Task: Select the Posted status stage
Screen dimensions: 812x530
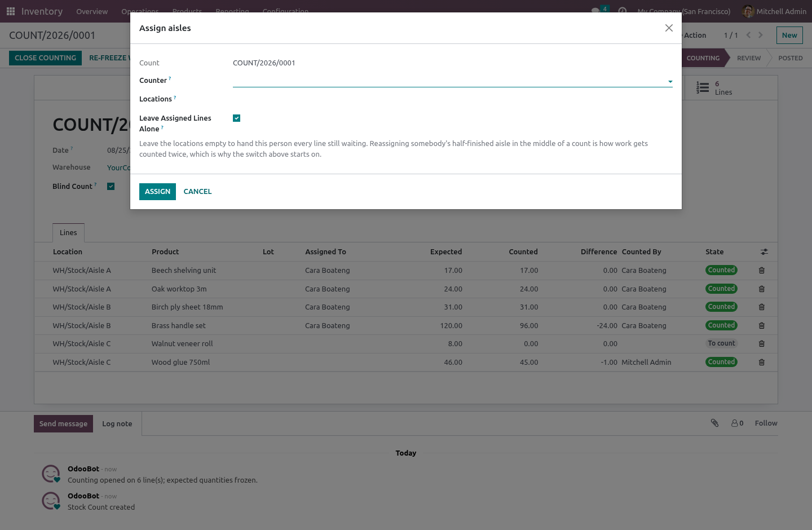Action: 790,58
